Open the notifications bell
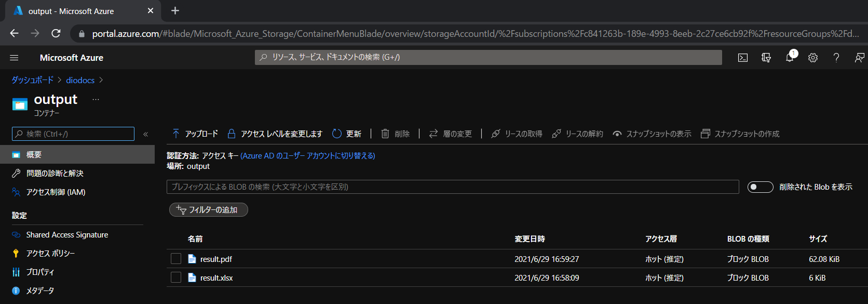Viewport: 868px width, 304px height. click(x=790, y=58)
